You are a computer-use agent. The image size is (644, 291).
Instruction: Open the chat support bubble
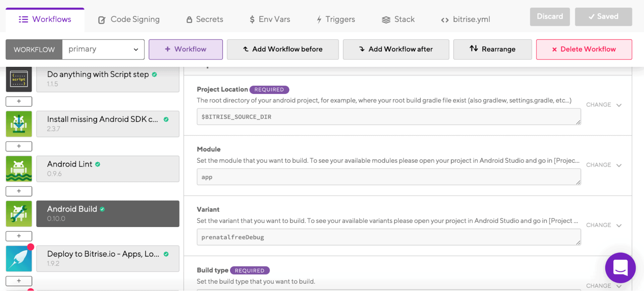click(620, 268)
